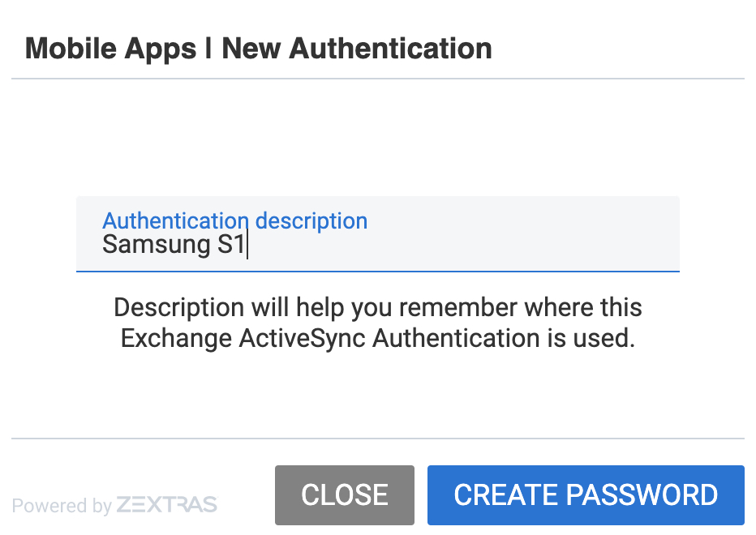The width and height of the screenshot is (756, 535).
Task: Click the Zextras logo in the footer
Action: [x=167, y=505]
